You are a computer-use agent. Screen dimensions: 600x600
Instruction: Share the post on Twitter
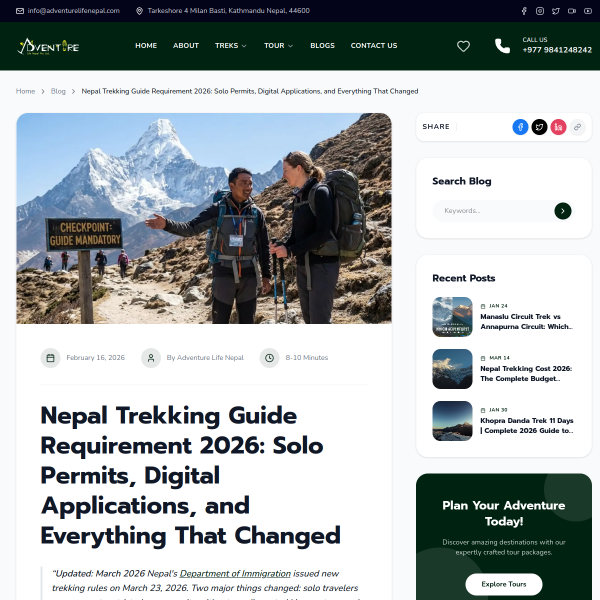[x=540, y=127]
